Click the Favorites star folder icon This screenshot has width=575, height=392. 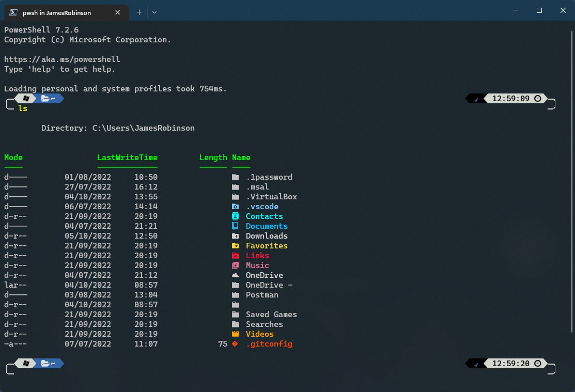click(x=236, y=246)
